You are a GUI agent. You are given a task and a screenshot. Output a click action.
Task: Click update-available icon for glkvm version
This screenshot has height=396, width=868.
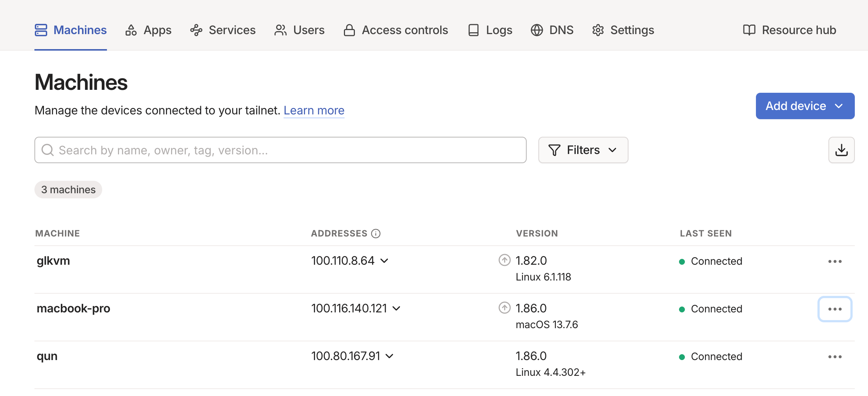click(x=504, y=260)
